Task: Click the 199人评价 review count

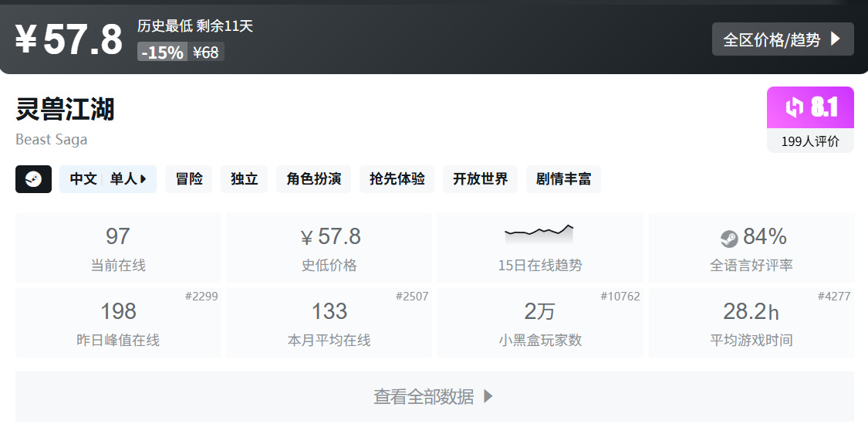Action: [x=810, y=141]
